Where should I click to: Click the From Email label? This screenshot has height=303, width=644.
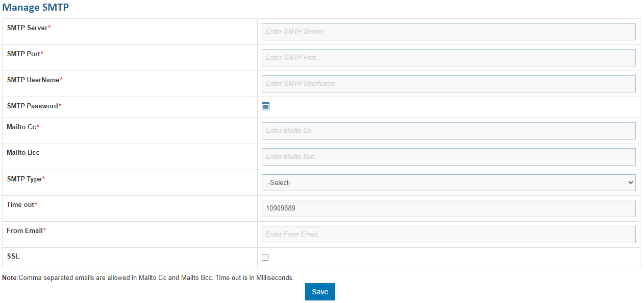pos(24,230)
